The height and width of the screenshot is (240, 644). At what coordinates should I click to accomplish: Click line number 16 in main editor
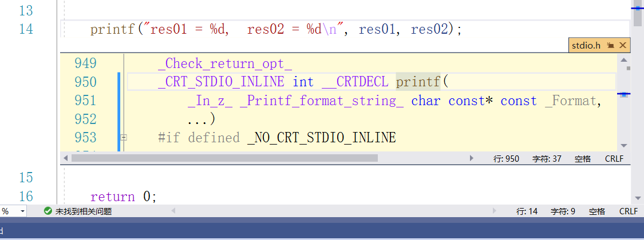coord(26,197)
